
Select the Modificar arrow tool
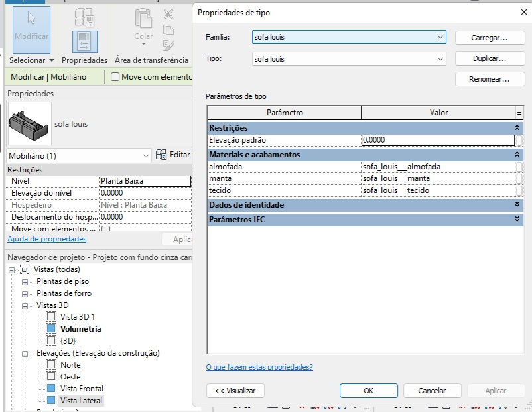[32, 30]
